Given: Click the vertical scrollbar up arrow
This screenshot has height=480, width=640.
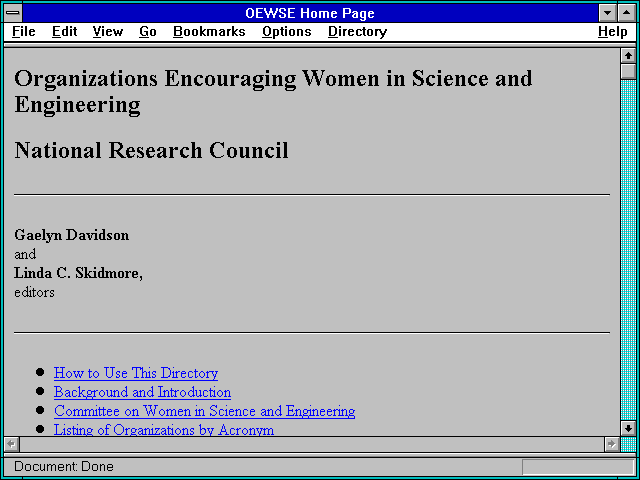Looking at the screenshot, I should [628, 56].
